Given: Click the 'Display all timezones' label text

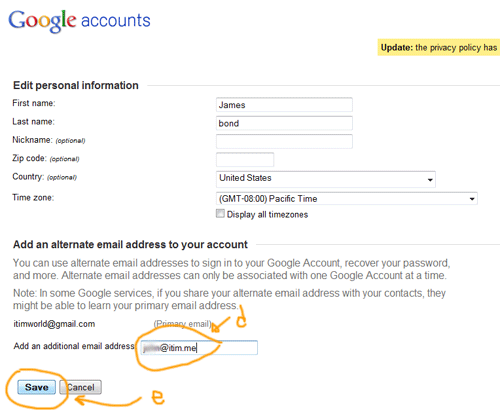Looking at the screenshot, I should pos(267,215).
